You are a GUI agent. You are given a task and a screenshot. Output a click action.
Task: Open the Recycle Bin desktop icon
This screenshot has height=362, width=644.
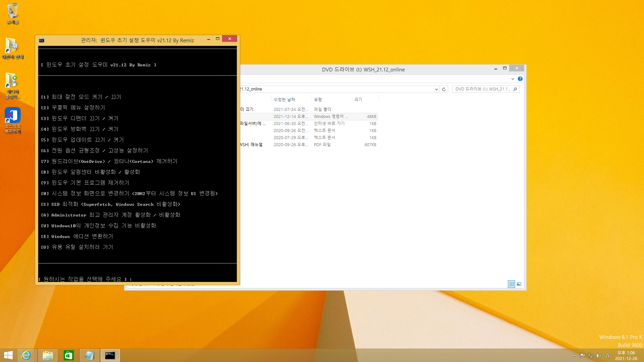(13, 13)
